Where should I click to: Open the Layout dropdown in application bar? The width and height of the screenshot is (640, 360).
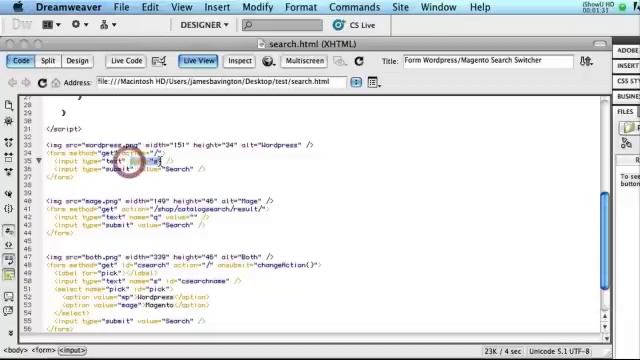[x=51, y=25]
